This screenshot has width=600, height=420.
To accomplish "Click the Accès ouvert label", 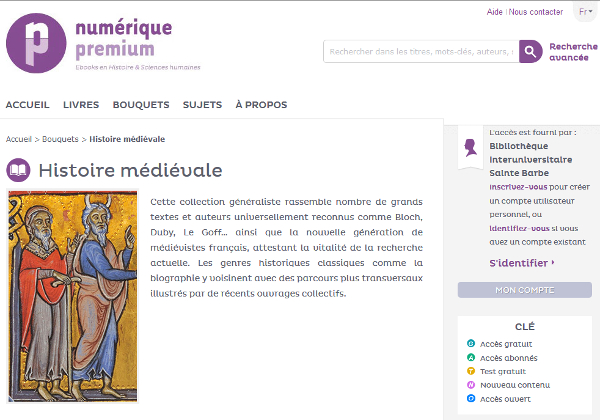I will (505, 399).
